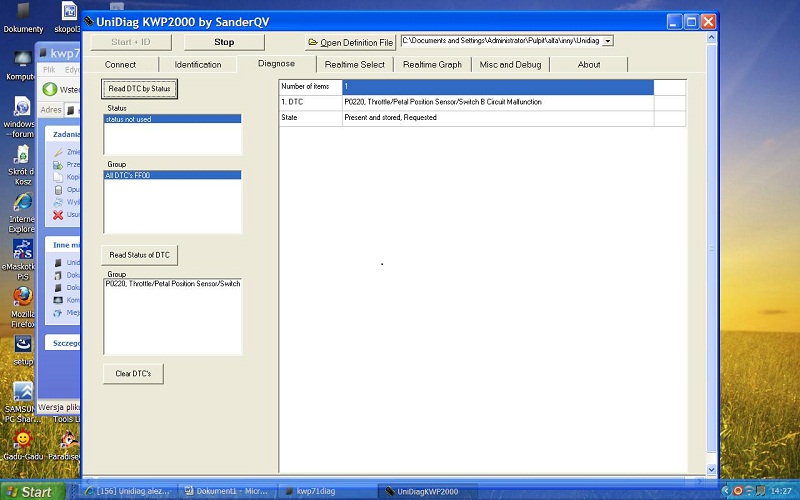Select the Diagnose tab

(276, 64)
